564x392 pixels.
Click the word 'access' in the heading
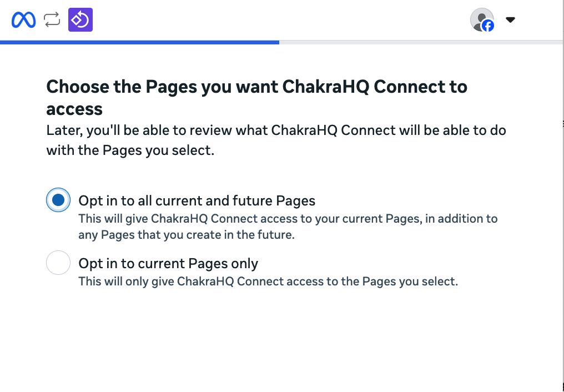[74, 109]
